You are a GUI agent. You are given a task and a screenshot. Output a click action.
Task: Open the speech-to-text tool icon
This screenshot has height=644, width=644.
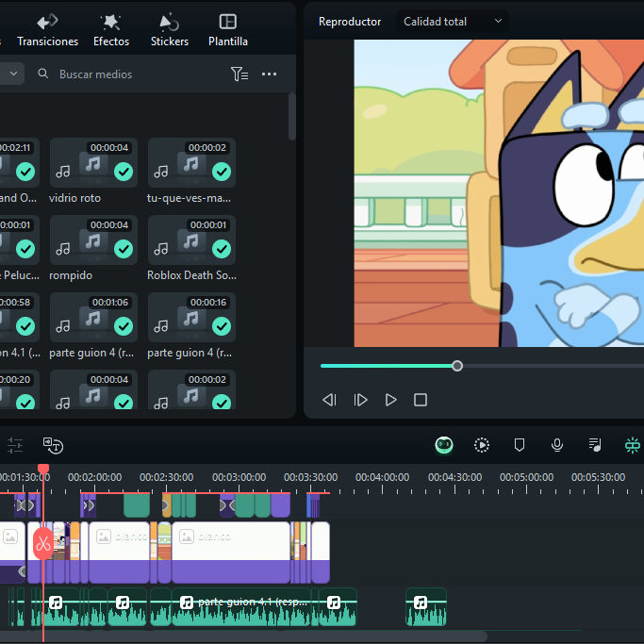tap(54, 445)
